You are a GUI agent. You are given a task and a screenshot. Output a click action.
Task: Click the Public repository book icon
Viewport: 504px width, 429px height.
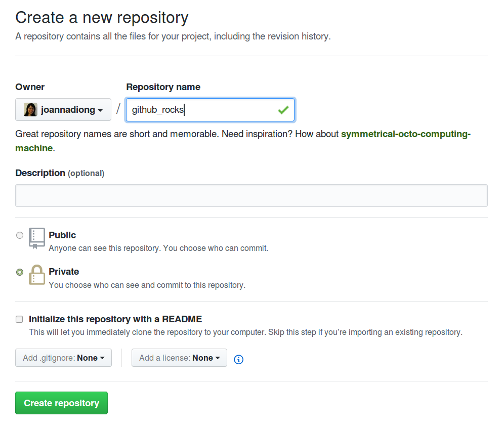point(36,238)
